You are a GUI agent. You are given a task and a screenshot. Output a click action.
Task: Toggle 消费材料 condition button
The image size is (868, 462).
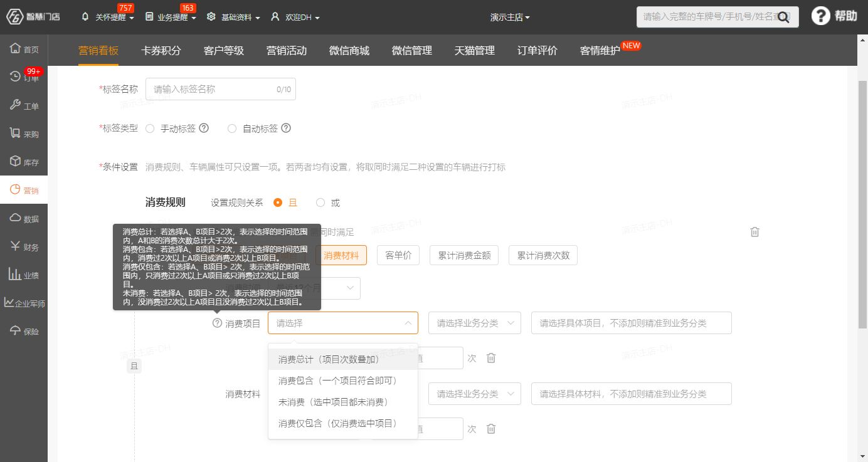point(341,255)
